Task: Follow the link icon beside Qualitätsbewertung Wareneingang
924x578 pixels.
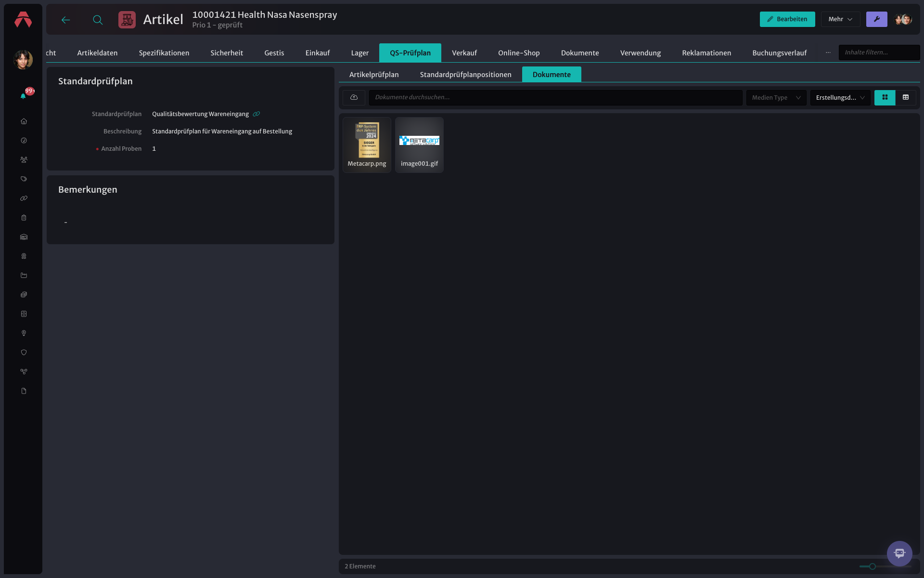Action: point(257,114)
